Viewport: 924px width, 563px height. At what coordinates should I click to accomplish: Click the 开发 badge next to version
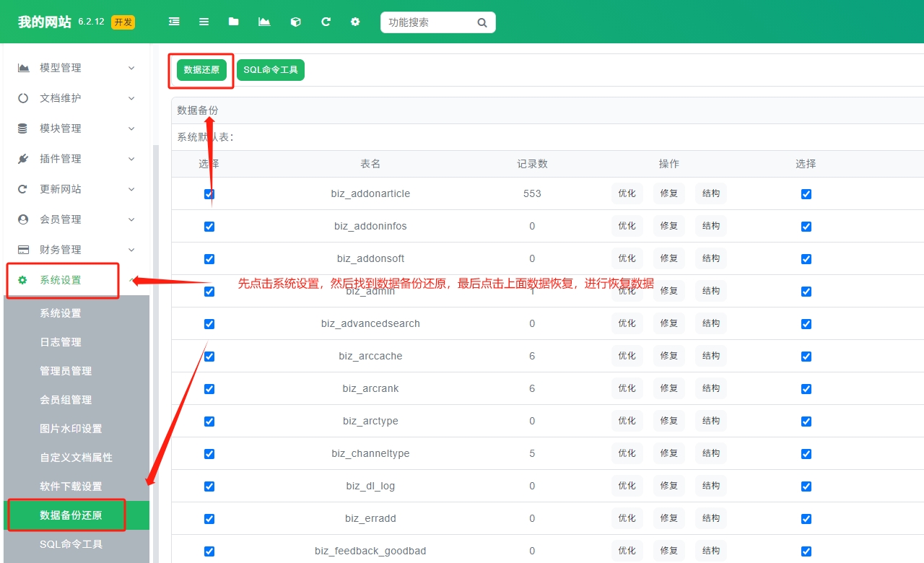tap(123, 22)
